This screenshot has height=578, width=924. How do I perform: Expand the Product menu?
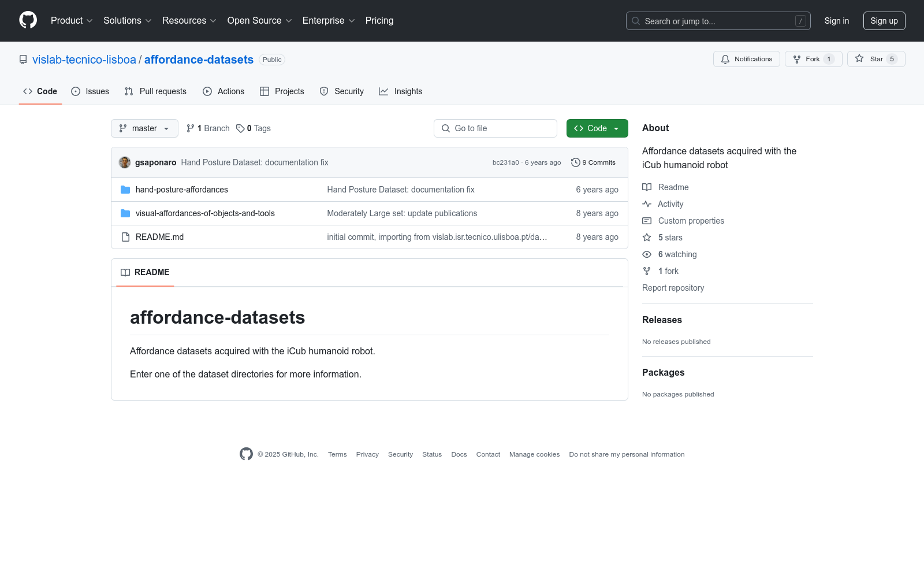point(72,20)
